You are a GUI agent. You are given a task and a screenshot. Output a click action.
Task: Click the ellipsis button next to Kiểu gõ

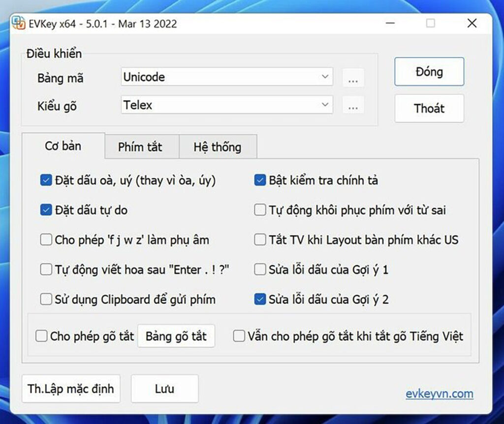tap(353, 105)
